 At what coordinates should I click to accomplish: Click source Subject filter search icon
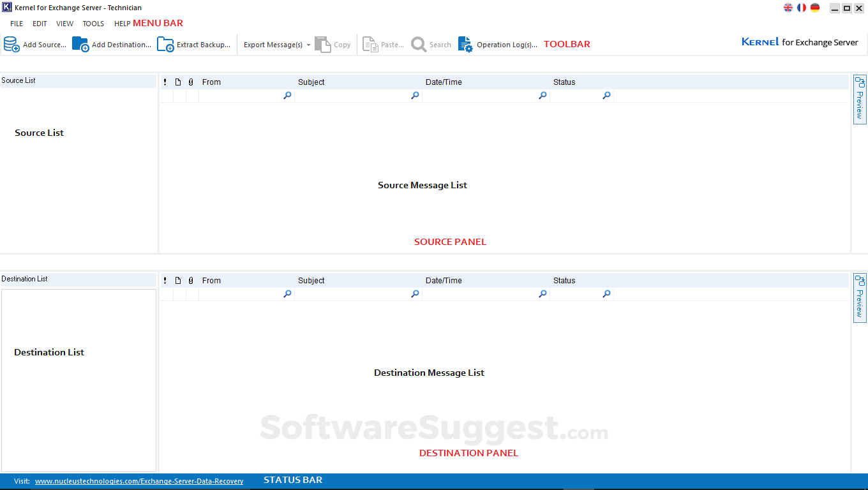pyautogui.click(x=415, y=96)
